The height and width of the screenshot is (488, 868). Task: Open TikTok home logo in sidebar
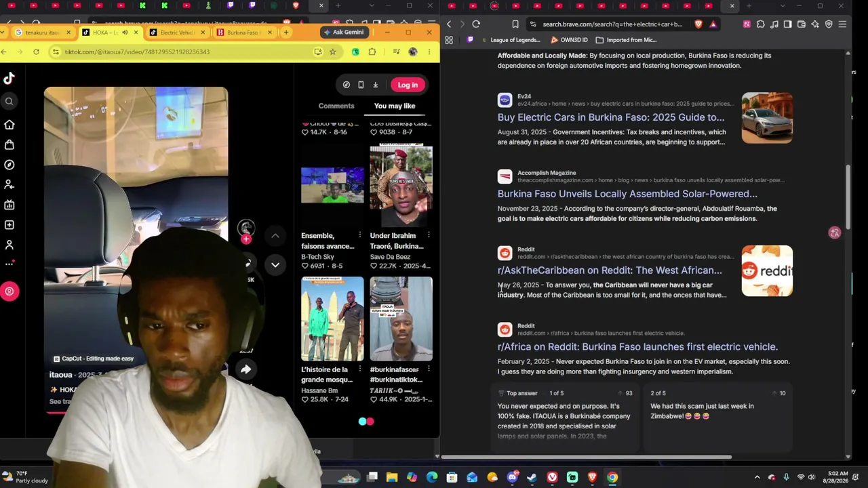(9, 79)
